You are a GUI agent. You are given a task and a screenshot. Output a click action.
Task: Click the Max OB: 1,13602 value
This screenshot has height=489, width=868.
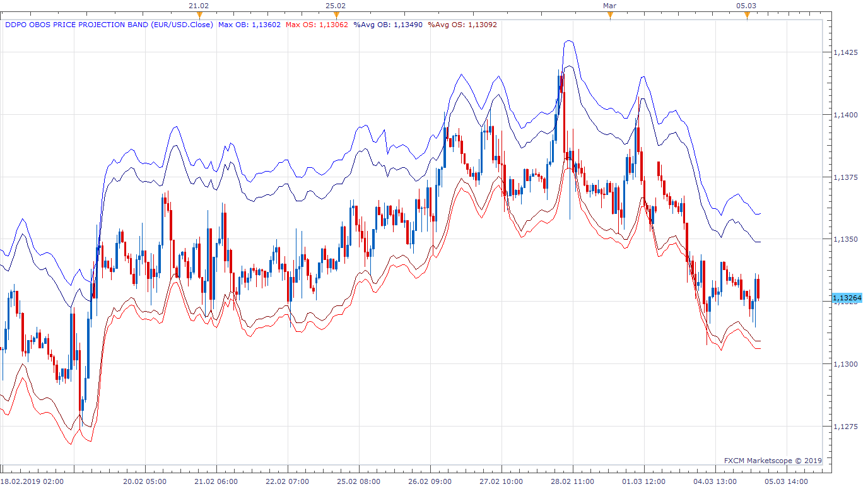pos(249,25)
